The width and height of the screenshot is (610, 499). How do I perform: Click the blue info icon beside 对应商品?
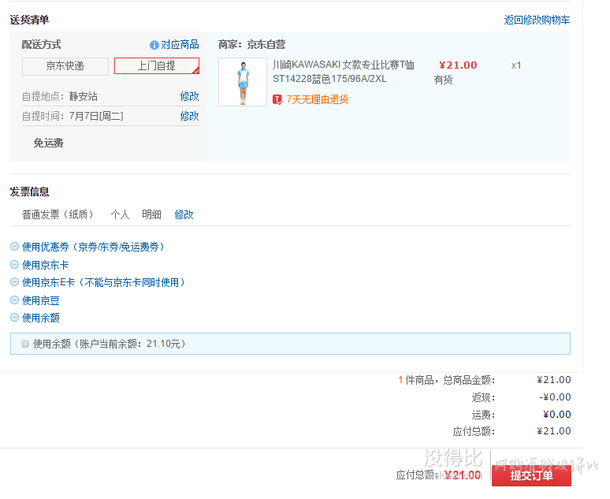pyautogui.click(x=154, y=45)
